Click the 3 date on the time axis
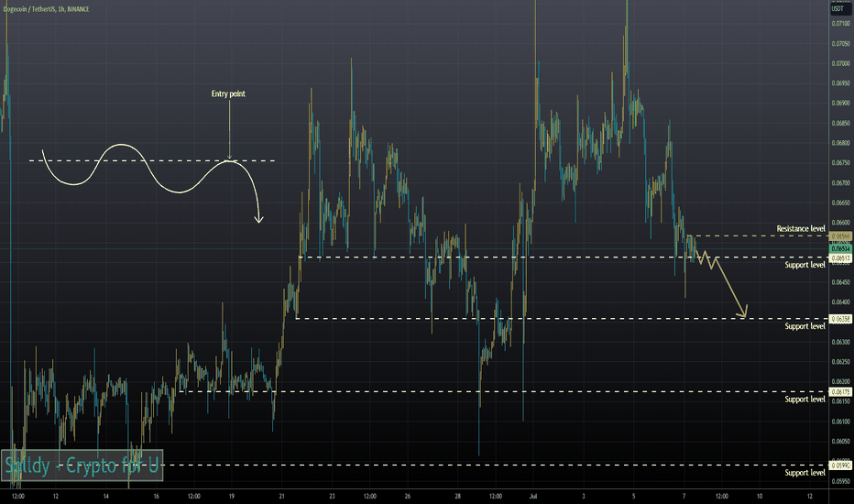Screen dimensions: 854x504 pos(584,497)
